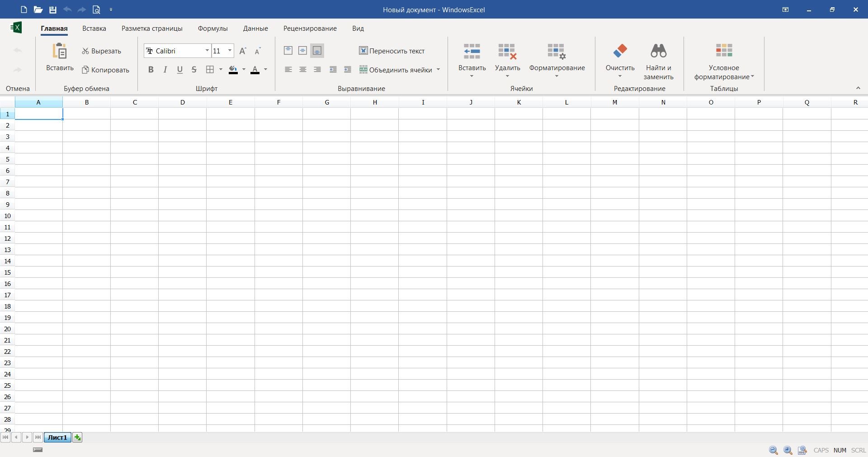Viewport: 868px width, 457px height.
Task: Open the Форматирование cells menu
Action: point(557,60)
